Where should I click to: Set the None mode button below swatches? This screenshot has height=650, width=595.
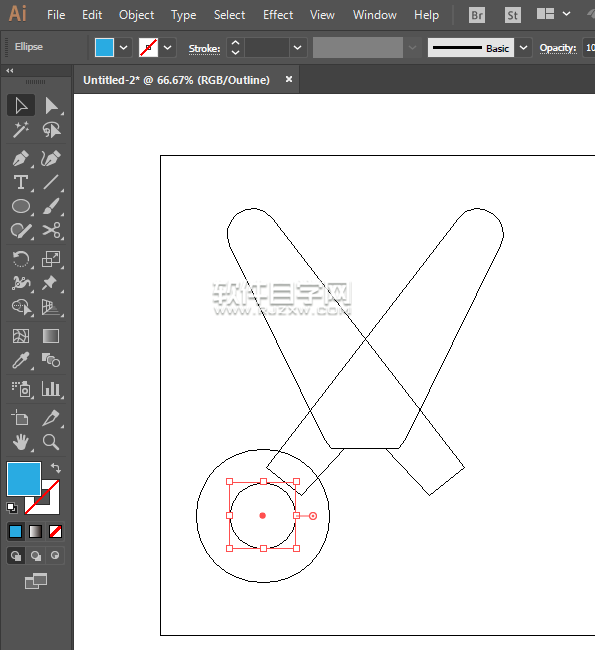coord(55,531)
